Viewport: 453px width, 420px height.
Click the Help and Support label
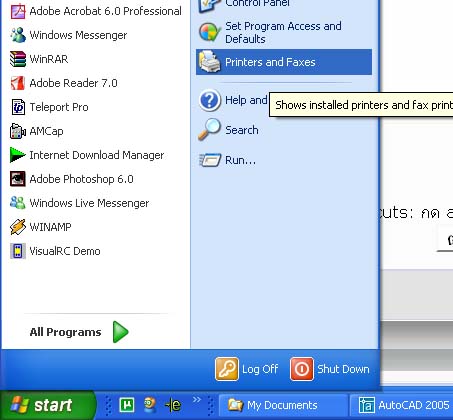point(246,100)
